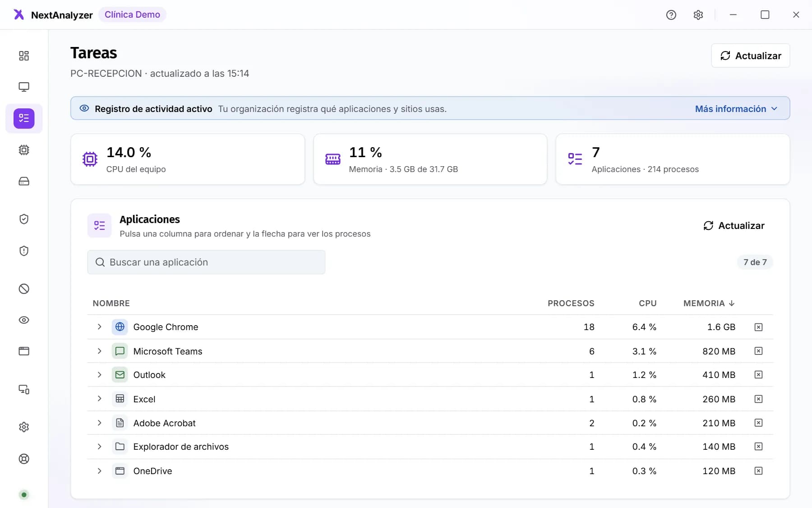Viewport: 812px width, 508px height.
Task: Sort by the NOMBRE column
Action: (x=111, y=303)
